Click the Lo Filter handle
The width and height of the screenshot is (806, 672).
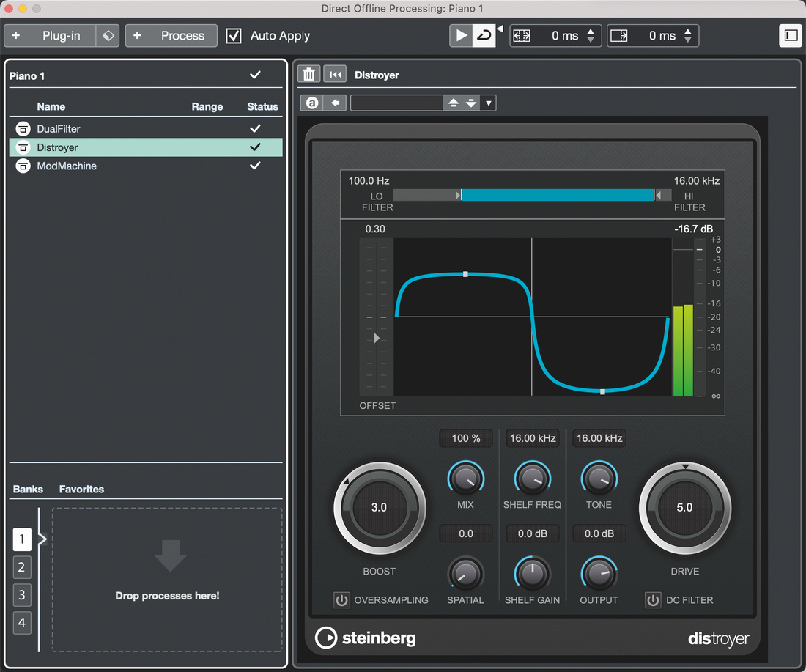point(459,195)
